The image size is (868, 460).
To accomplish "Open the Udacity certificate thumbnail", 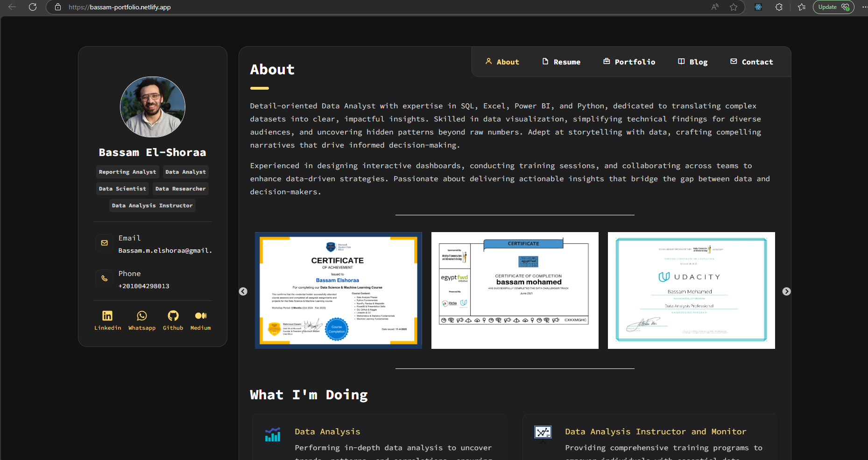I will [x=692, y=290].
